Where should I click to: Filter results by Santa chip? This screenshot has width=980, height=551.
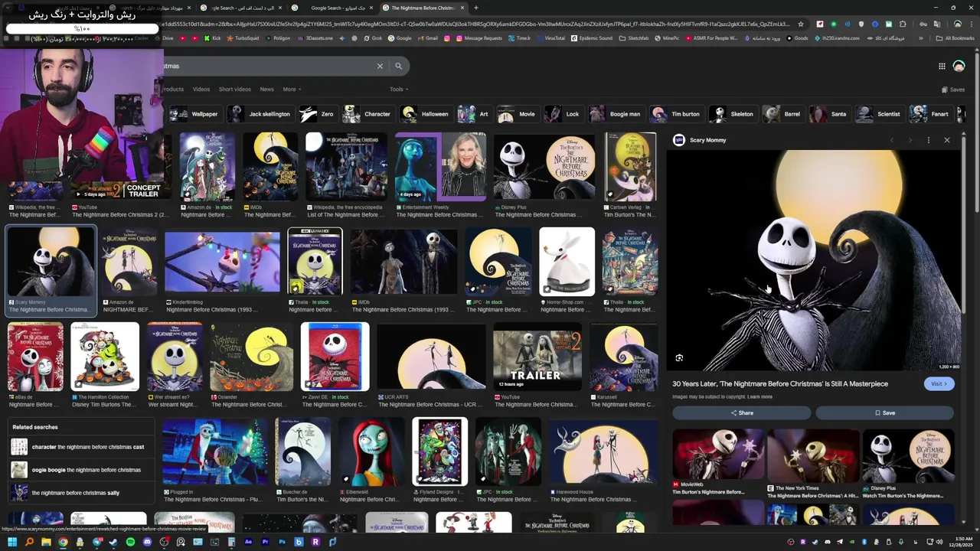click(830, 114)
